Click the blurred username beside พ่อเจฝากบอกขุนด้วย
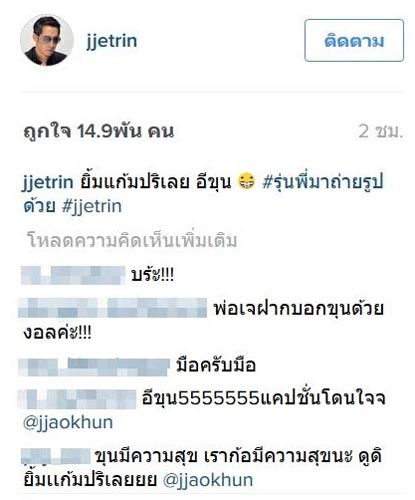 [x=112, y=308]
